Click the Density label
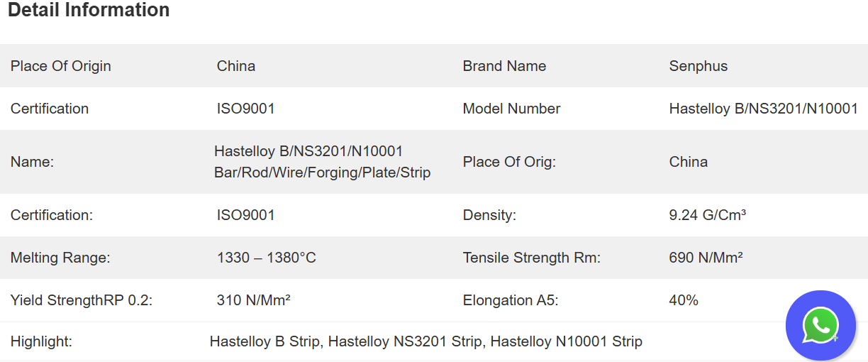Image resolution: width=868 pixels, height=362 pixels. pyautogui.click(x=489, y=215)
